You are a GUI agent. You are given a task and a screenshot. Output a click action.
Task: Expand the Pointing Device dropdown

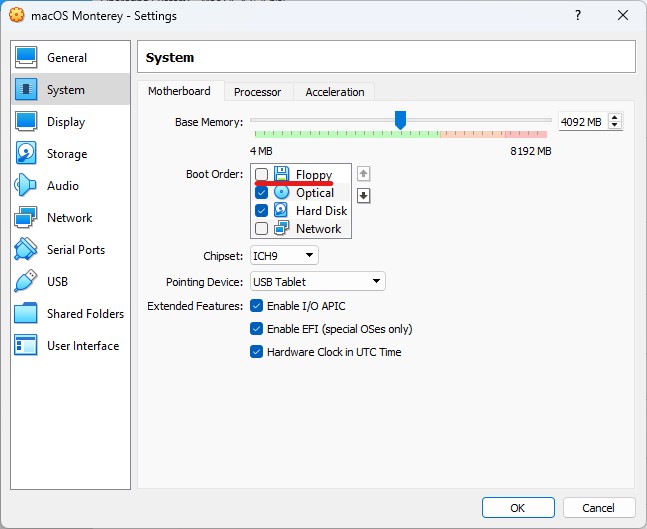tap(317, 282)
